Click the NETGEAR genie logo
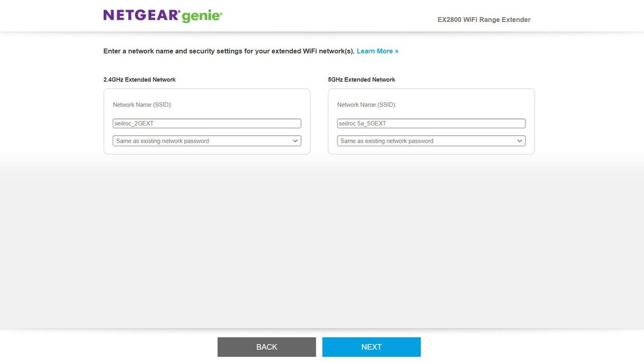644x362 pixels. tap(162, 15)
